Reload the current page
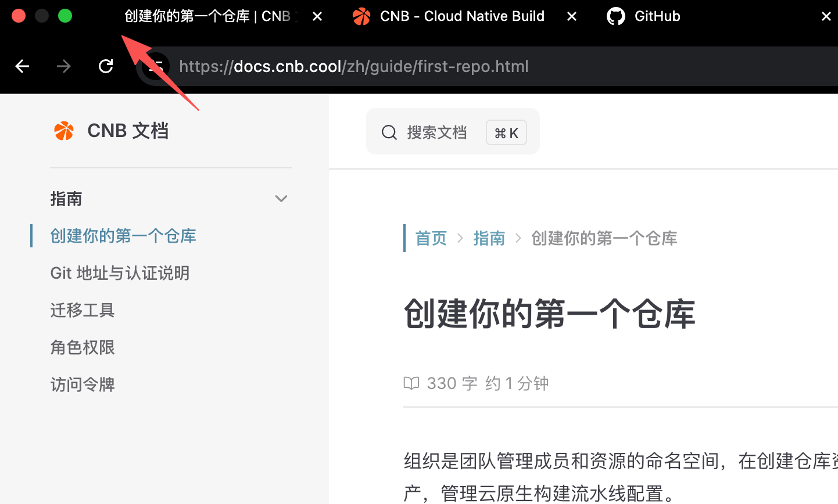Viewport: 838px width, 504px height. (x=106, y=66)
